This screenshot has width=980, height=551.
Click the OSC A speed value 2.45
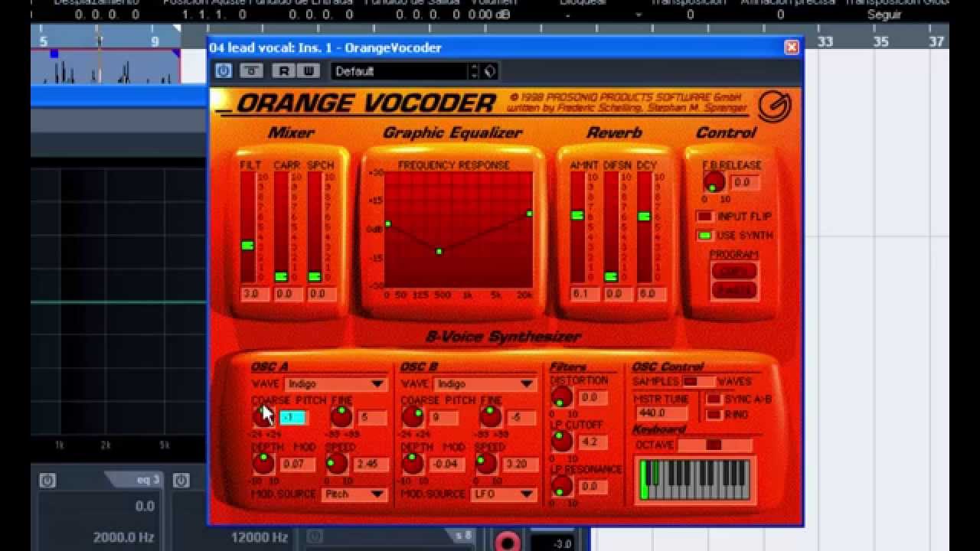tap(370, 464)
